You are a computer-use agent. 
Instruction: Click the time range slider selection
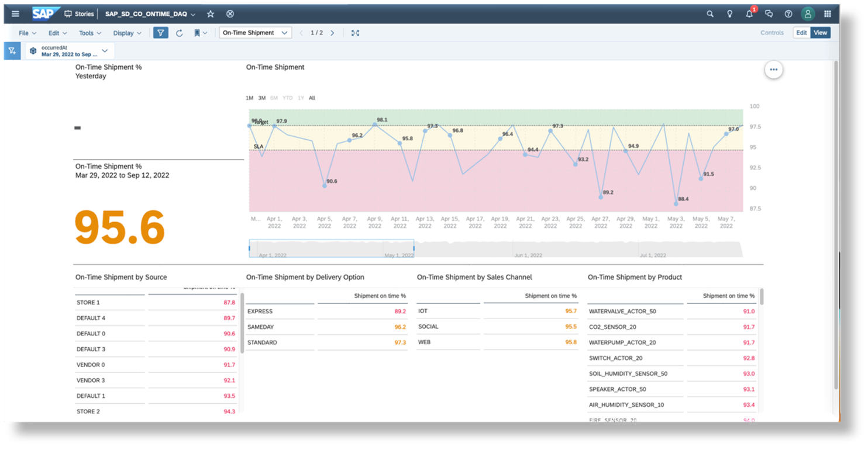332,248
